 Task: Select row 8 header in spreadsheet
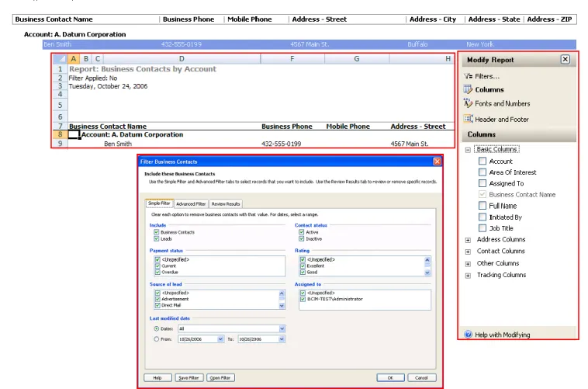60,134
